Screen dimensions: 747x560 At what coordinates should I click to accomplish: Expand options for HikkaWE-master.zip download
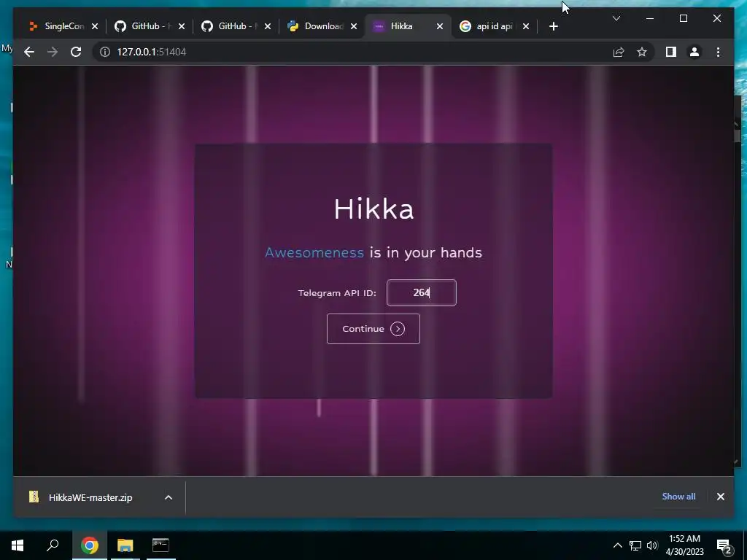coord(169,497)
